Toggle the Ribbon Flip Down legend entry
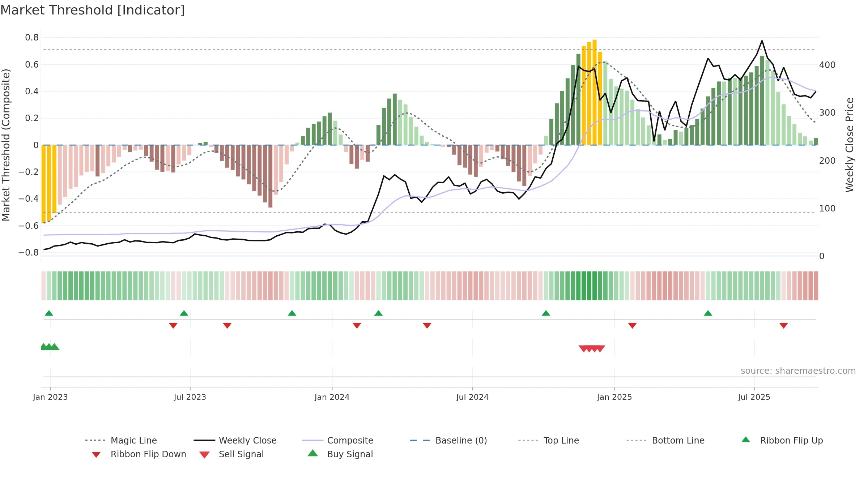Screen dimensions: 868x488 click(139, 454)
